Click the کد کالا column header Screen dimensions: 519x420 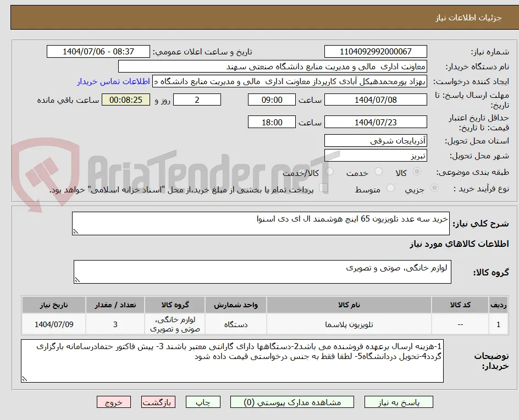pos(460,305)
